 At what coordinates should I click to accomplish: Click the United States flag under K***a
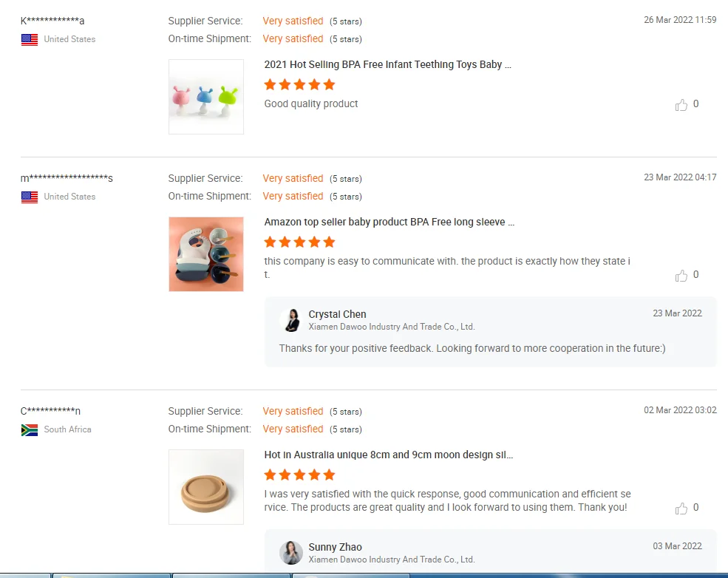pyautogui.click(x=30, y=40)
